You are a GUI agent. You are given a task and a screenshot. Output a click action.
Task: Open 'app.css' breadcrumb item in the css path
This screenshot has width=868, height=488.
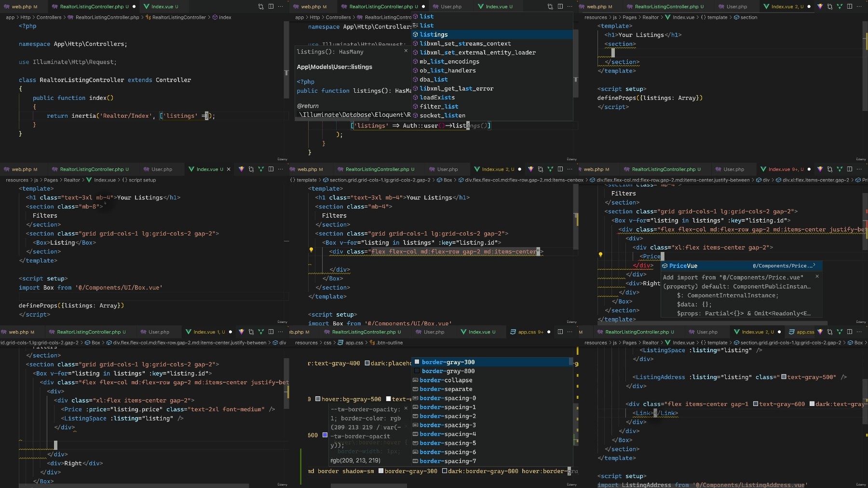tap(351, 343)
